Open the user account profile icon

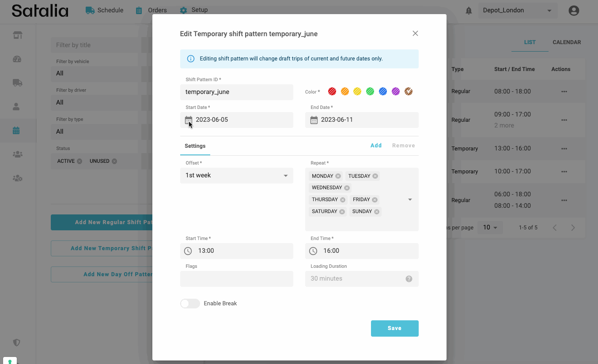574,11
